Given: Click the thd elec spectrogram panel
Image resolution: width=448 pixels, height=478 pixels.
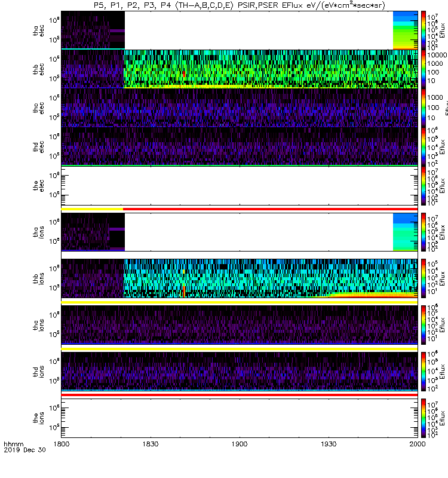Looking at the screenshot, I should point(240,146).
